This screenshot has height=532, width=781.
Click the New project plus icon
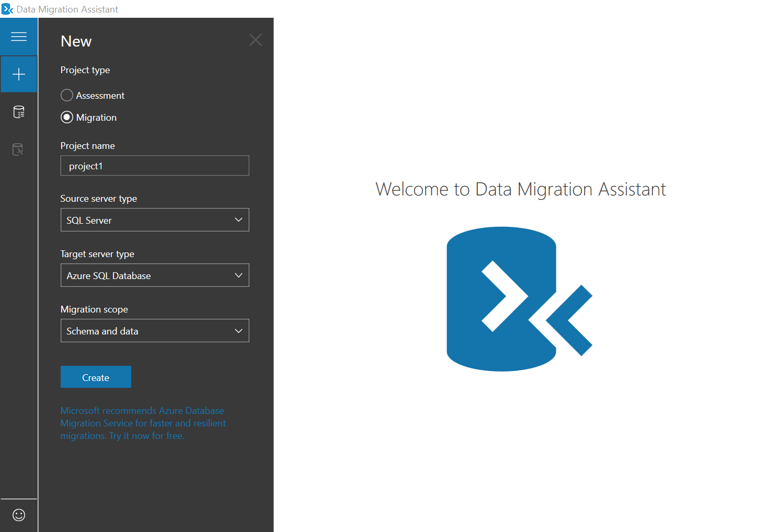coord(19,74)
